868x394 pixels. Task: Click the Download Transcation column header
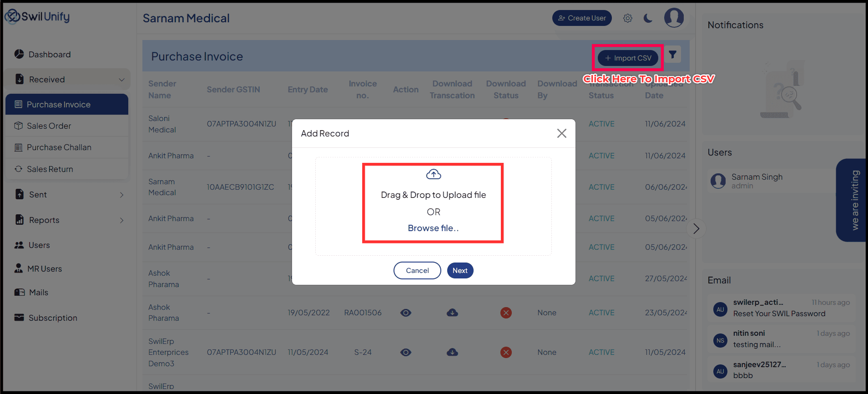click(452, 90)
